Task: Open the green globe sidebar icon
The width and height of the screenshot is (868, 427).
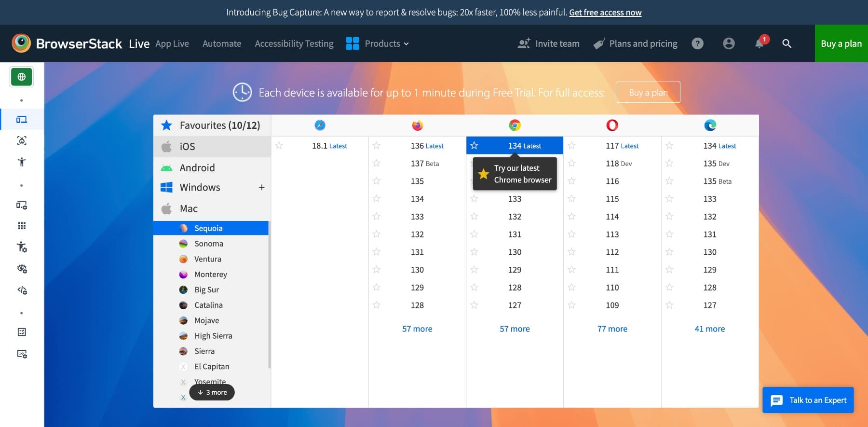Action: click(22, 77)
